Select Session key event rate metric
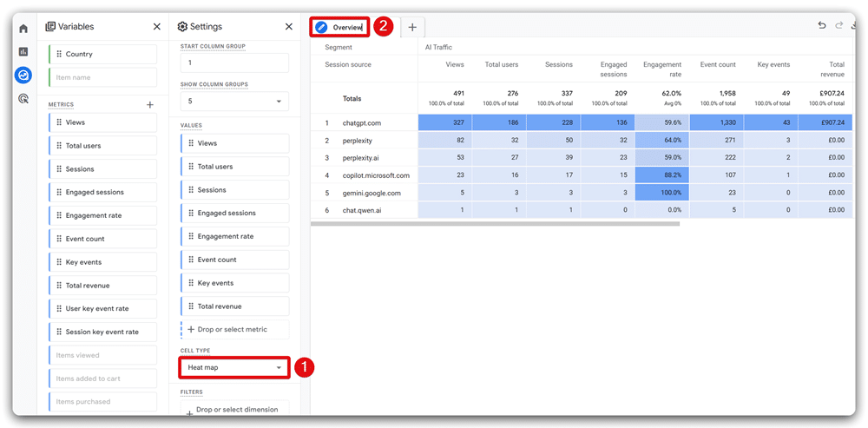This screenshot has height=428, width=868. (103, 332)
